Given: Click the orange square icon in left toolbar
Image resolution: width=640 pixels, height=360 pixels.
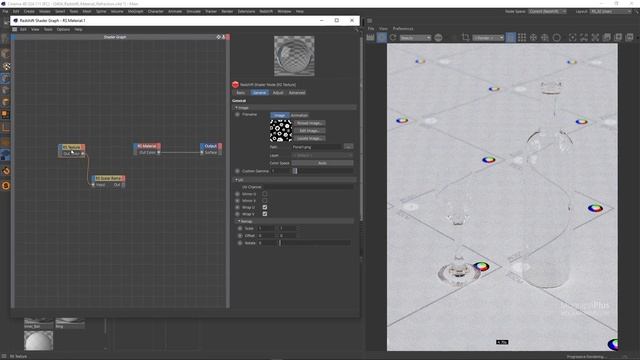Looking at the screenshot, I should 5,114.
